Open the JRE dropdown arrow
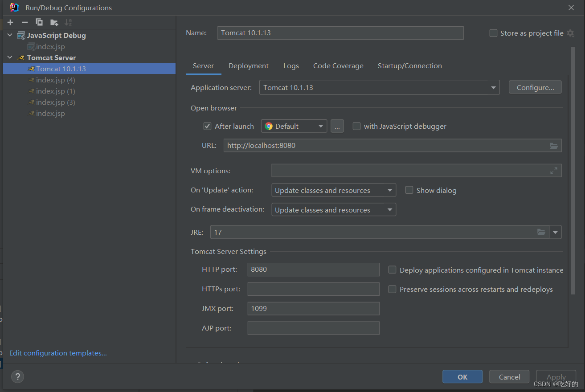Viewport: 585px width, 392px height. (x=556, y=232)
